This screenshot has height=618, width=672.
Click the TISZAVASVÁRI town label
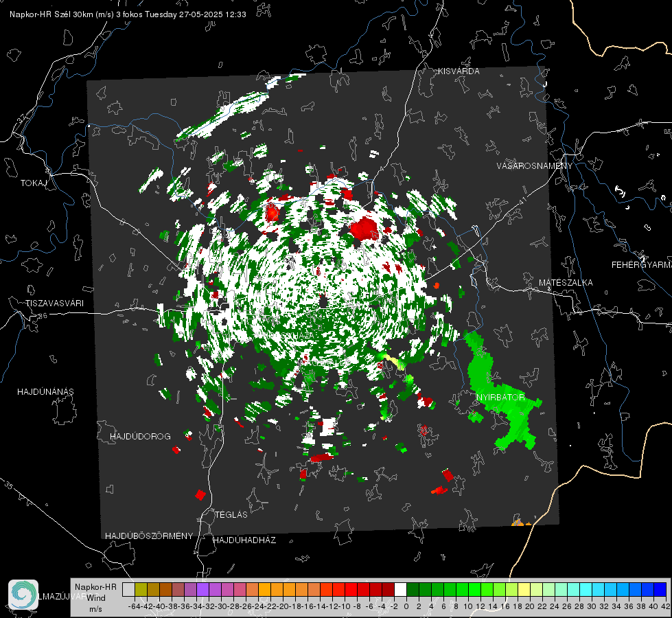tap(54, 304)
